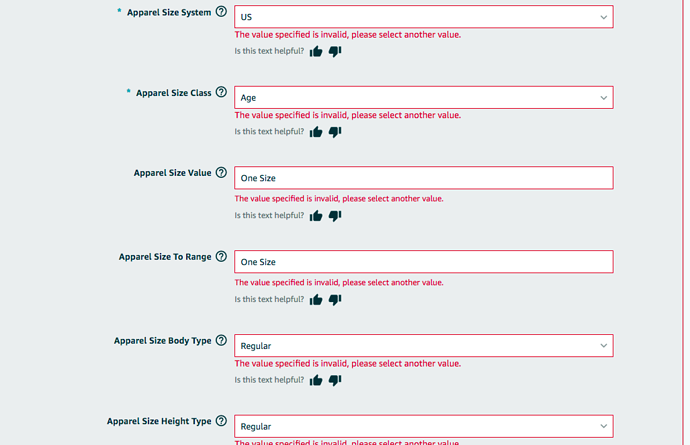Viewport: 690px width, 445px height.
Task: Click help icon beside Apparel Size System
Action: (221, 12)
